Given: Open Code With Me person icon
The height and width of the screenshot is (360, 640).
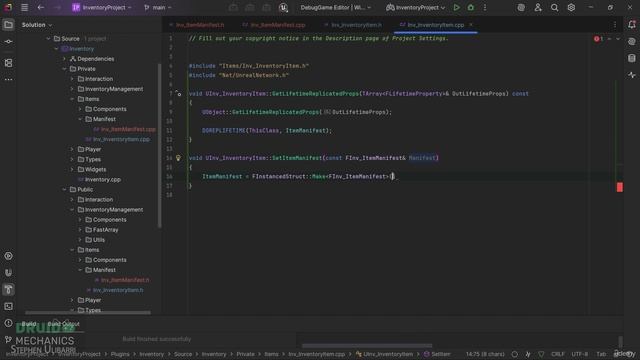Looking at the screenshot, I should [538, 7].
